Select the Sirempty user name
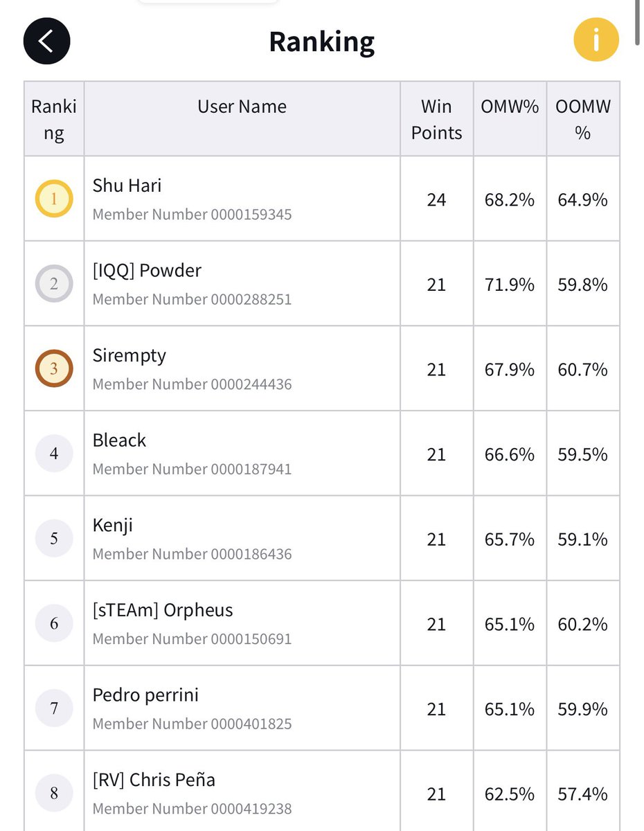 [x=129, y=356]
